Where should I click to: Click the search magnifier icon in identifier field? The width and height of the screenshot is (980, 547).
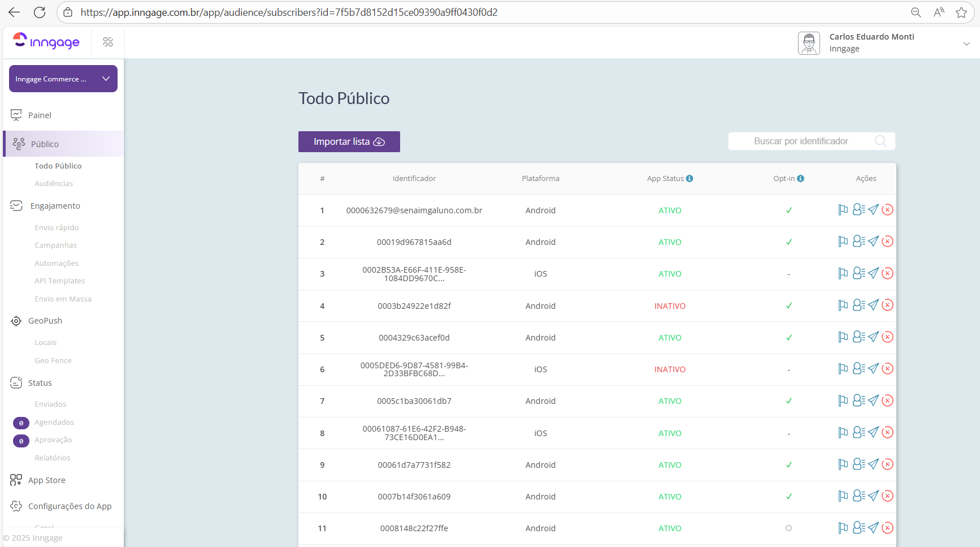pos(881,141)
